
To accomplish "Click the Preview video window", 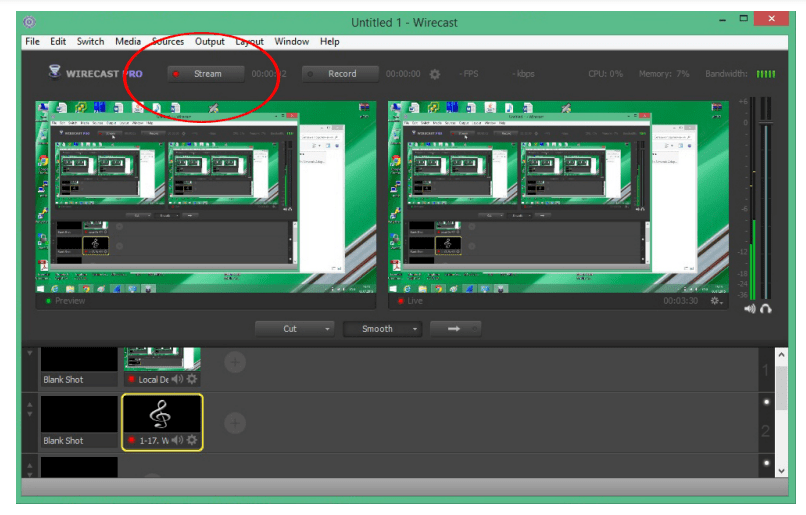I will pos(206,197).
